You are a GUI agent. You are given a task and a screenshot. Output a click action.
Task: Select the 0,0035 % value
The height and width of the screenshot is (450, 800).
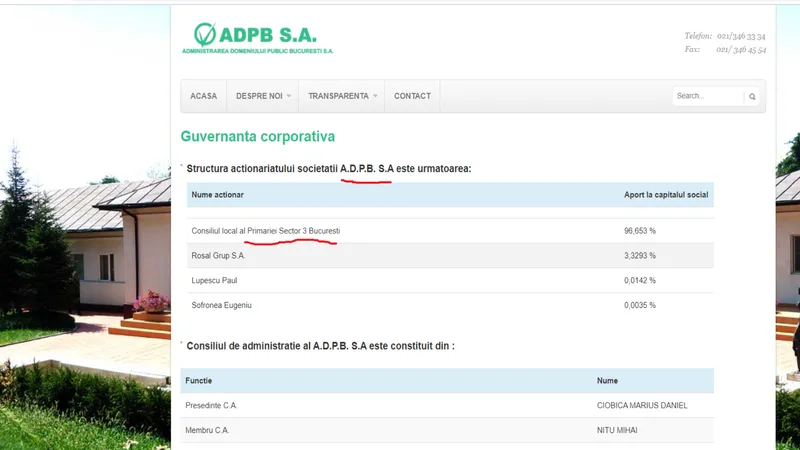[x=640, y=305]
